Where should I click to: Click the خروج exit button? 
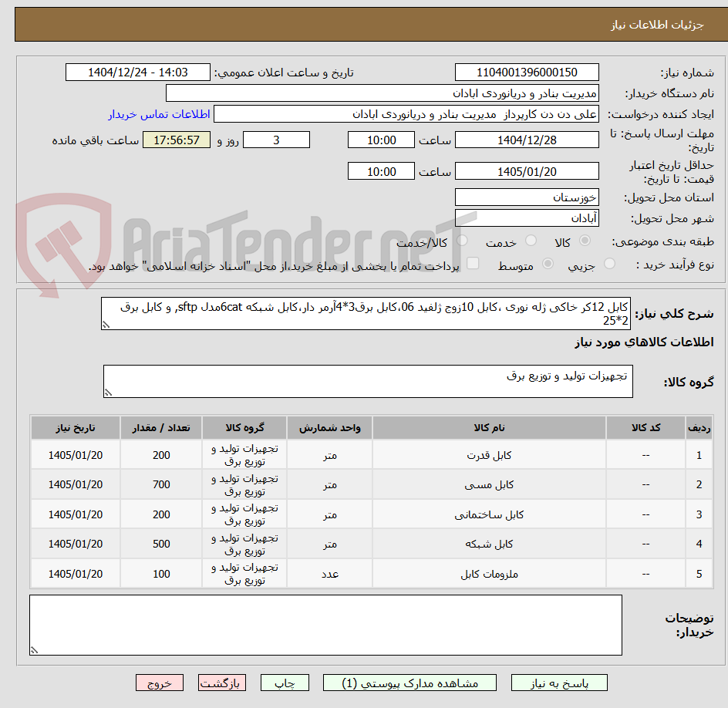[x=160, y=683]
